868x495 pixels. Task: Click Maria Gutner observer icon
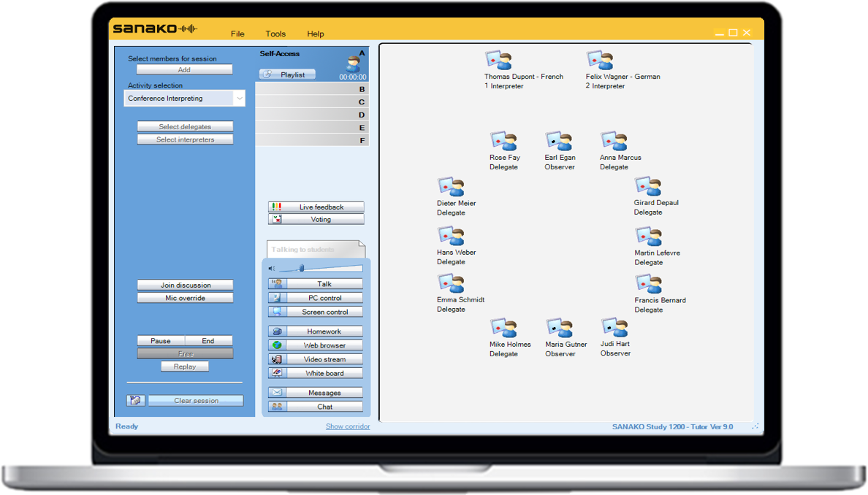coord(559,329)
